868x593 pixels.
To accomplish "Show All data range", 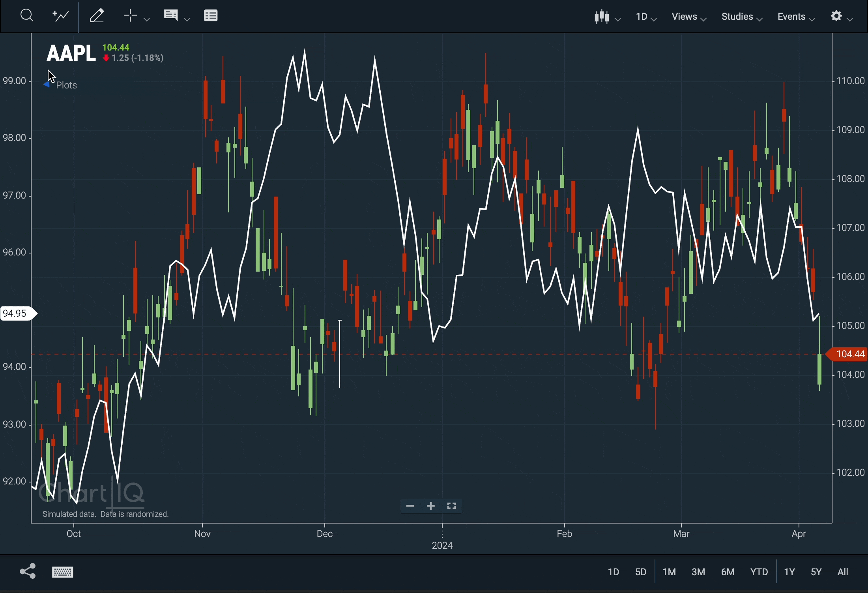I will coord(844,572).
